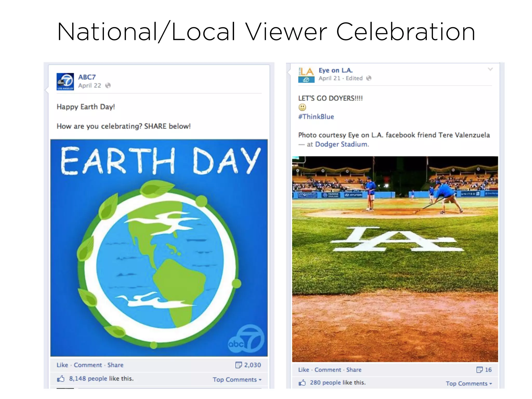Click the smiley emoticon in Eye on L.A. post
Image resolution: width=532 pixels, height=399 pixels.
pos(302,107)
